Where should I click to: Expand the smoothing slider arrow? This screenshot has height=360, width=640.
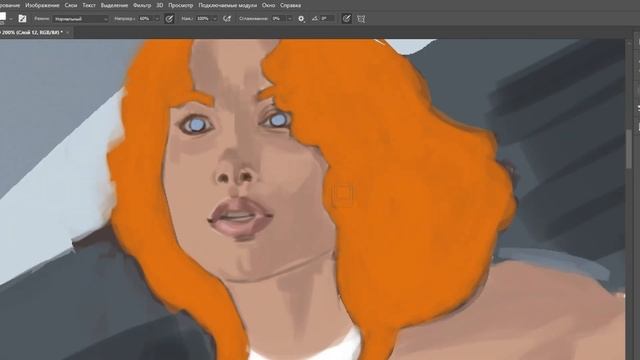(290, 19)
